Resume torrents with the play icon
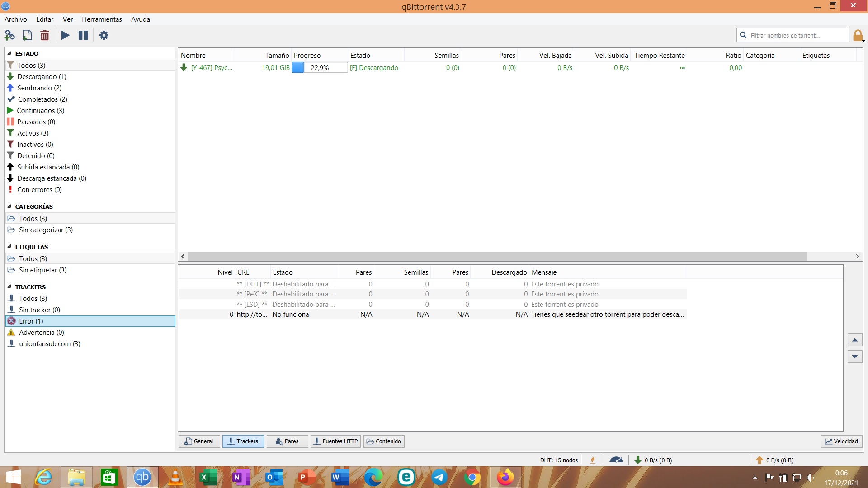 66,35
